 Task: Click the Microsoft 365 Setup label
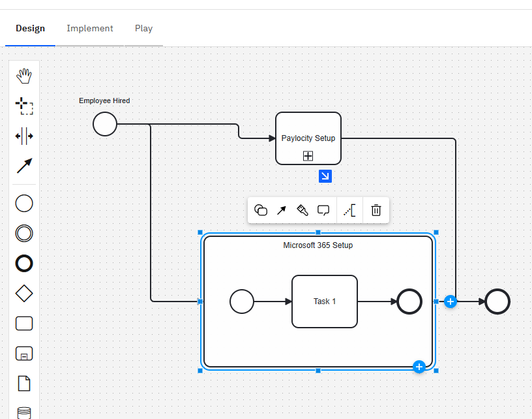click(x=318, y=245)
